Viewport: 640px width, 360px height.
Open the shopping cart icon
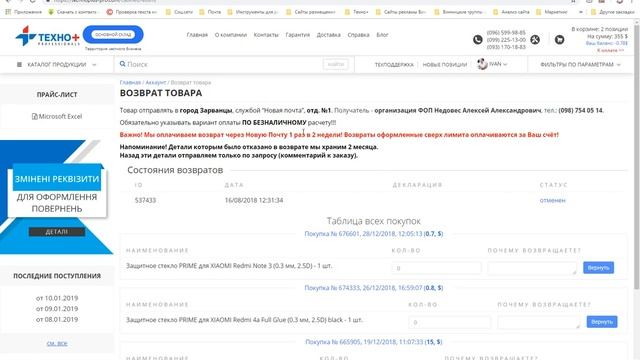pos(560,40)
